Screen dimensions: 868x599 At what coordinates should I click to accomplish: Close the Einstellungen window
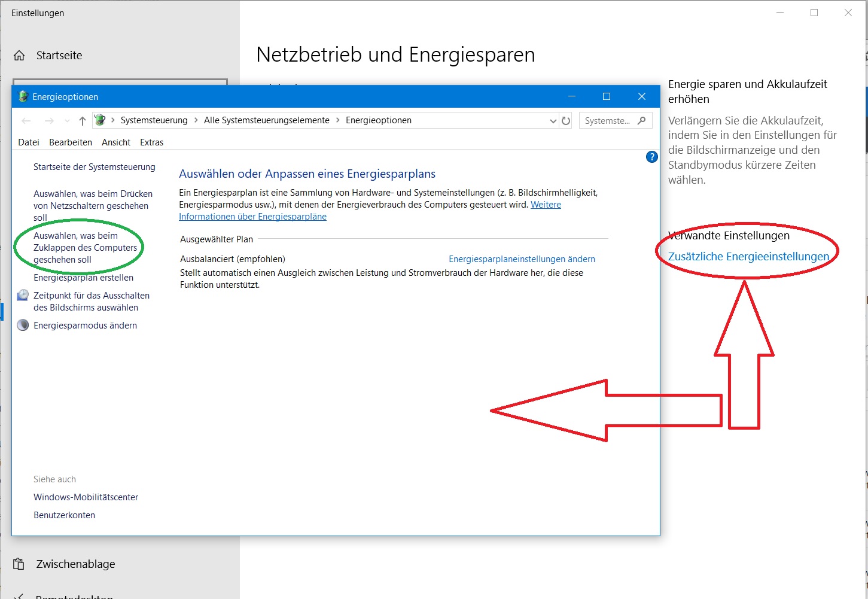[848, 13]
